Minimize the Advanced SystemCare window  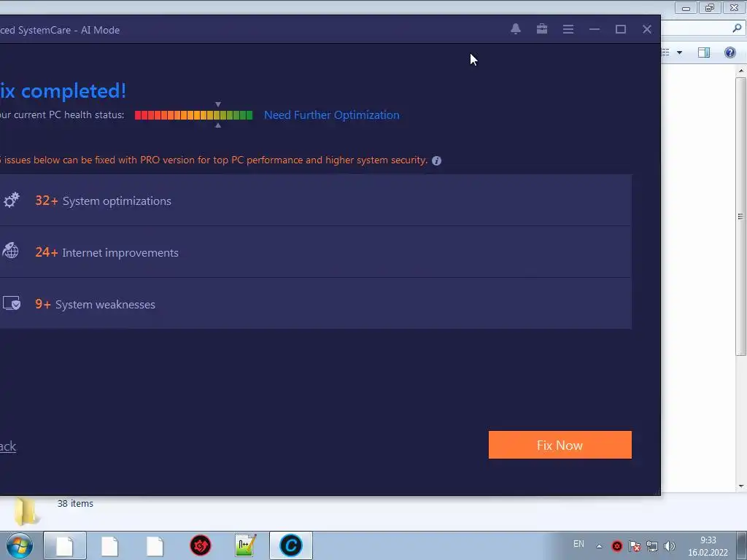(594, 29)
